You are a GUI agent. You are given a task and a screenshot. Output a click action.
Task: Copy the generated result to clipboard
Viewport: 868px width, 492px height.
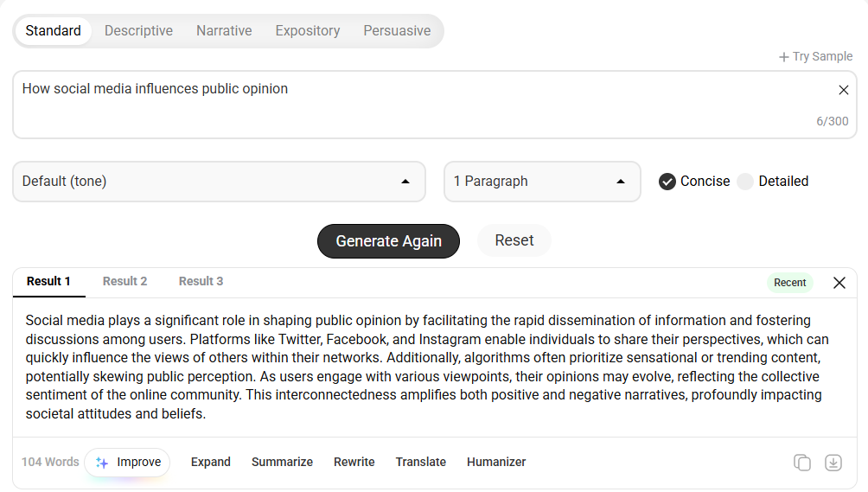click(x=801, y=462)
